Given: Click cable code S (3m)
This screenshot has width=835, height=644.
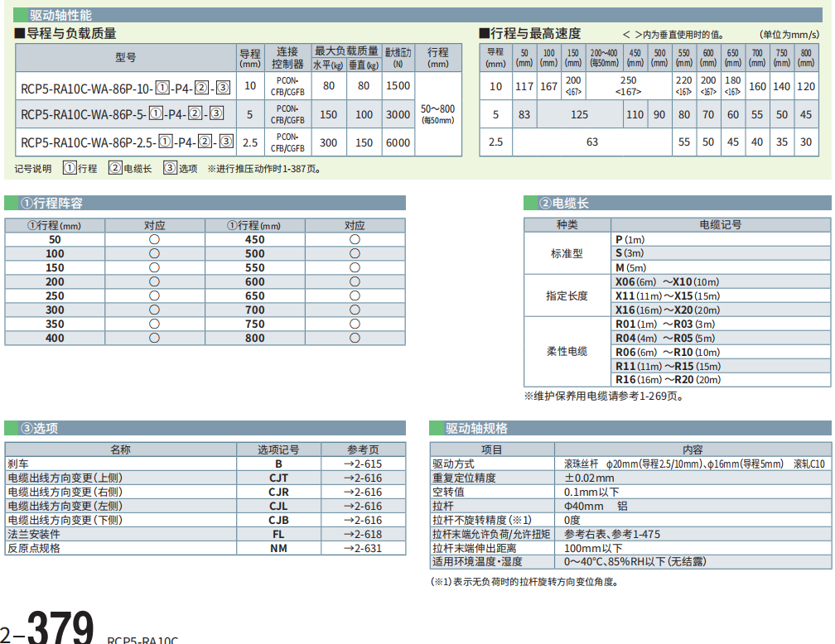Looking at the screenshot, I should coord(630,253).
